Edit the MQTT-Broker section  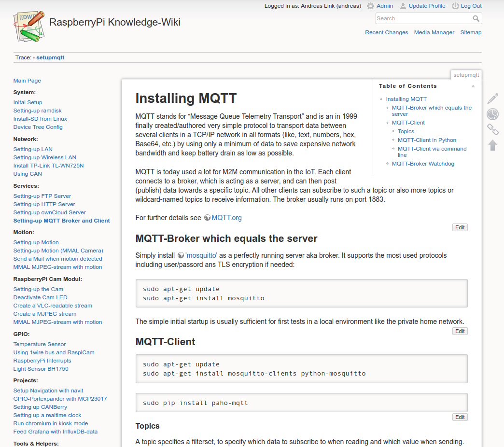(460, 331)
